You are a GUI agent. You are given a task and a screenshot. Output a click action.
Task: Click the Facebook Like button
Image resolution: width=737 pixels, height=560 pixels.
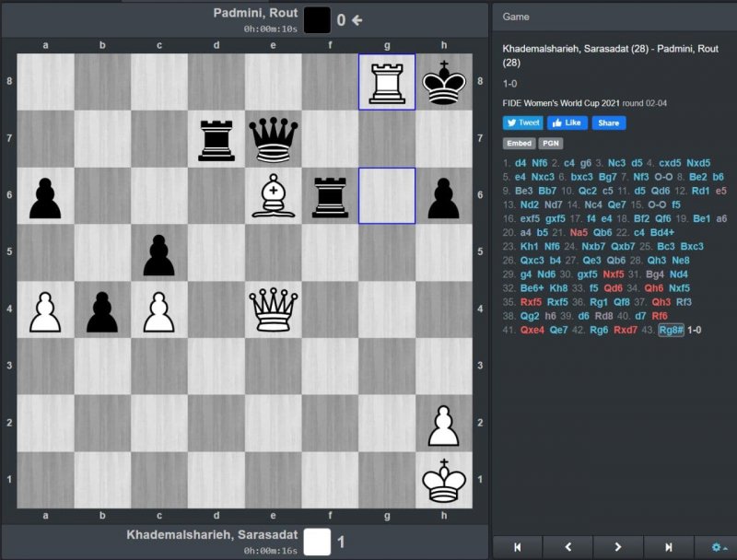[x=567, y=122]
